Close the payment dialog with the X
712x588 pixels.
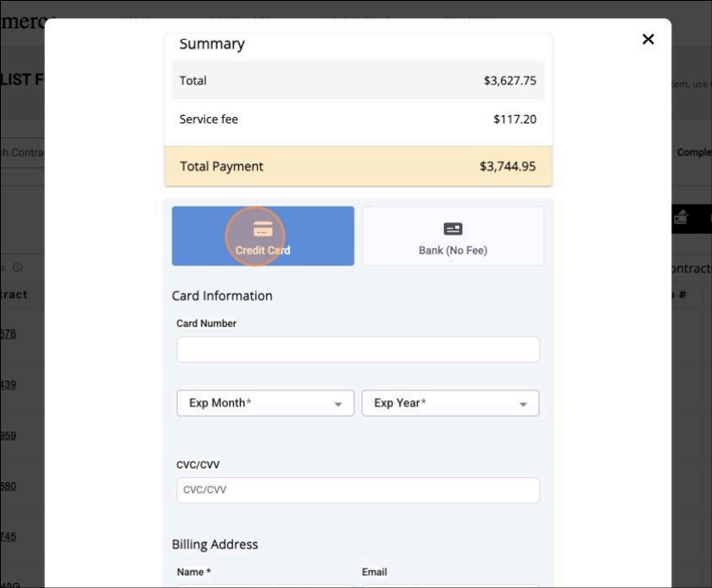[x=648, y=39]
